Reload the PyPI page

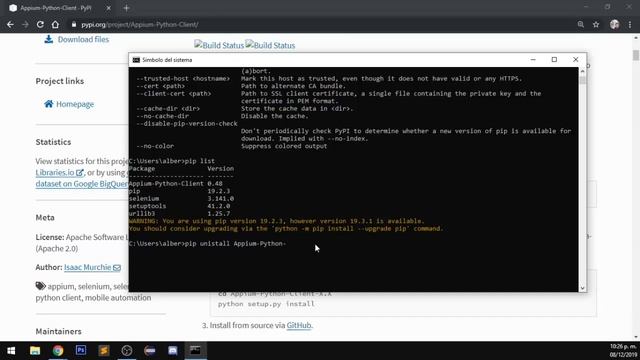tap(40, 24)
